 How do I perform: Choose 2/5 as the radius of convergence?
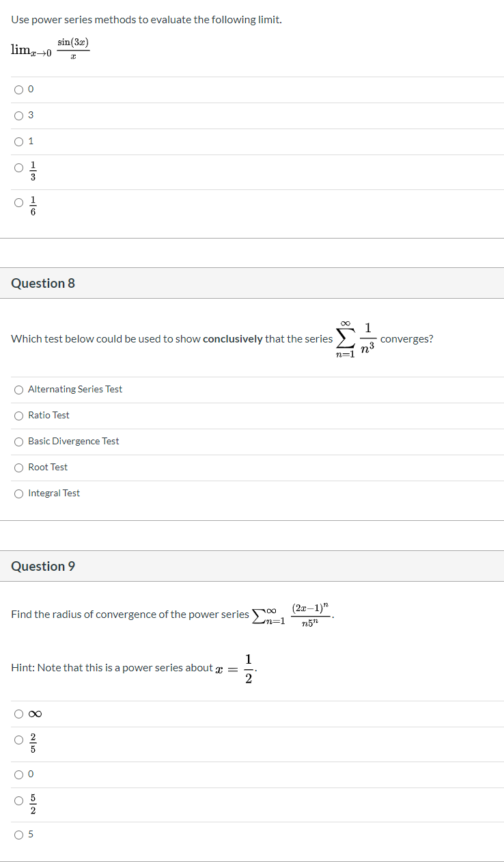(18, 740)
